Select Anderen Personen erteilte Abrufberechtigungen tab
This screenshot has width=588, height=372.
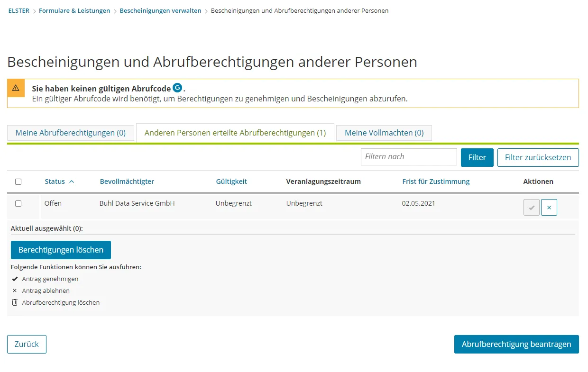235,133
